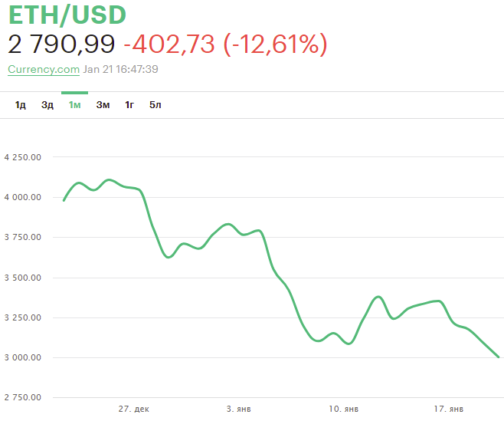This screenshot has width=504, height=421.
Task: Click the 2 750.00 price axis label
Action: [22, 397]
